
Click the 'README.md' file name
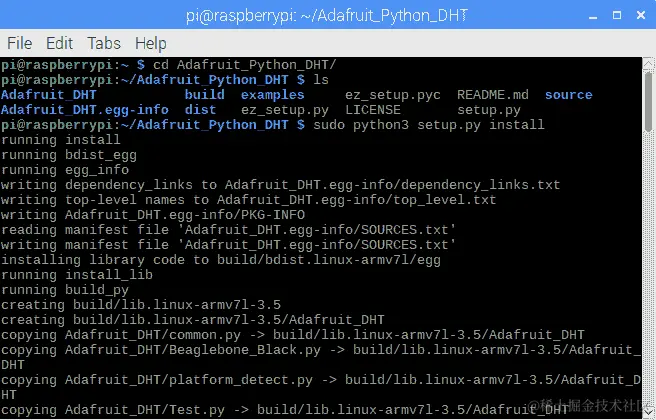pyautogui.click(x=492, y=95)
